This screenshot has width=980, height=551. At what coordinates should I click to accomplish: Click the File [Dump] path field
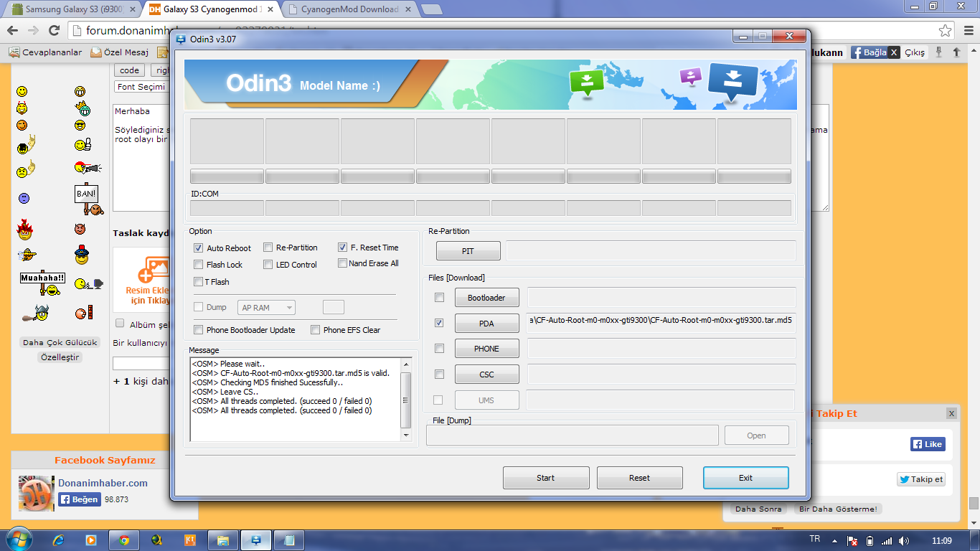click(x=573, y=435)
